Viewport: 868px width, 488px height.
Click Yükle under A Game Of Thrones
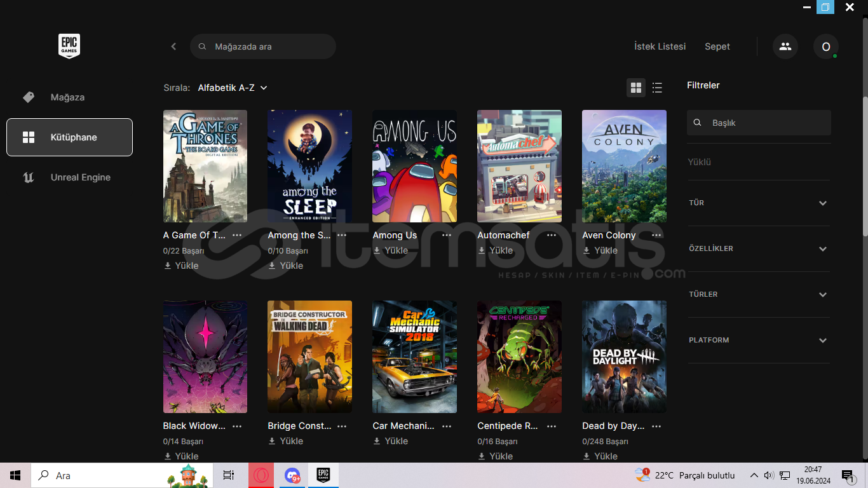point(181,266)
